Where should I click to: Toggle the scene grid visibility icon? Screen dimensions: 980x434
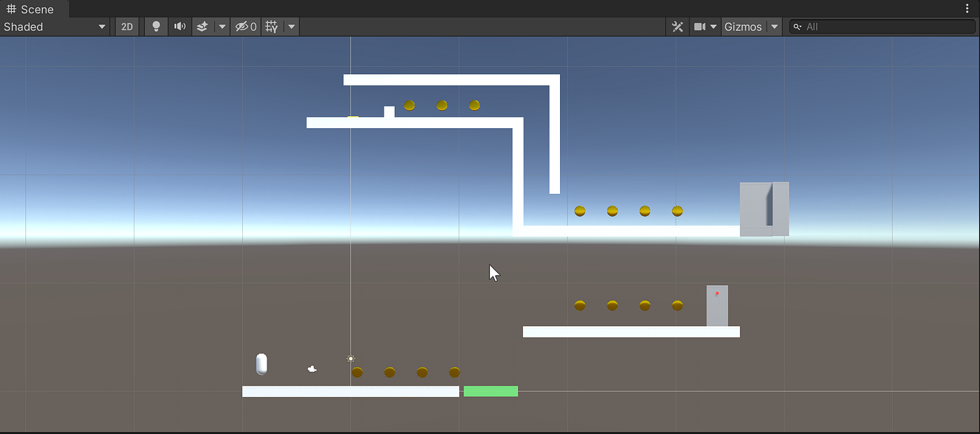[272, 27]
